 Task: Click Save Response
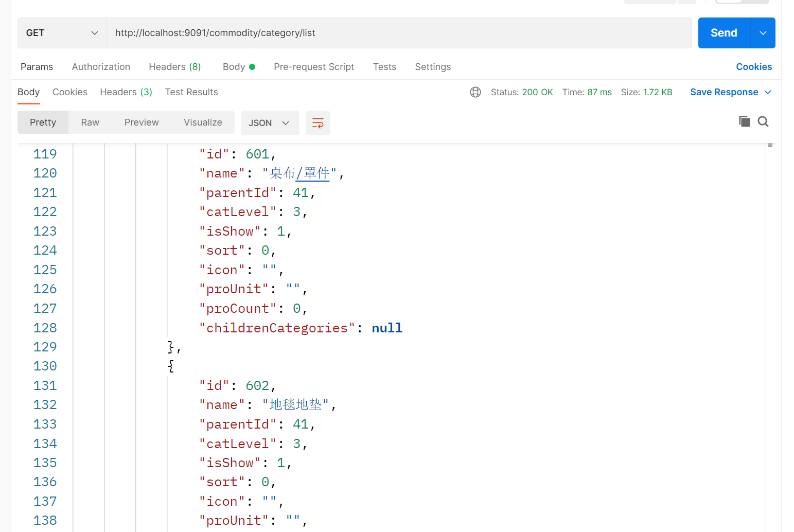point(724,92)
